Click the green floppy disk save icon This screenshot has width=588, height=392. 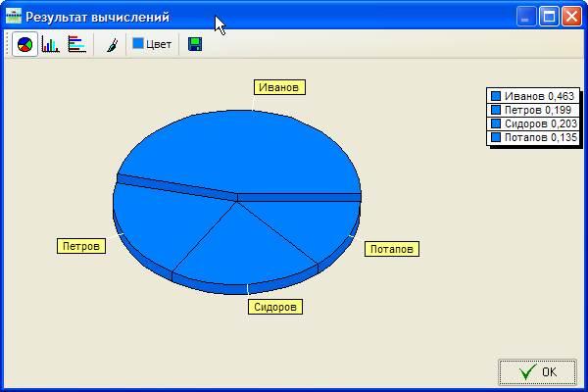click(x=195, y=44)
